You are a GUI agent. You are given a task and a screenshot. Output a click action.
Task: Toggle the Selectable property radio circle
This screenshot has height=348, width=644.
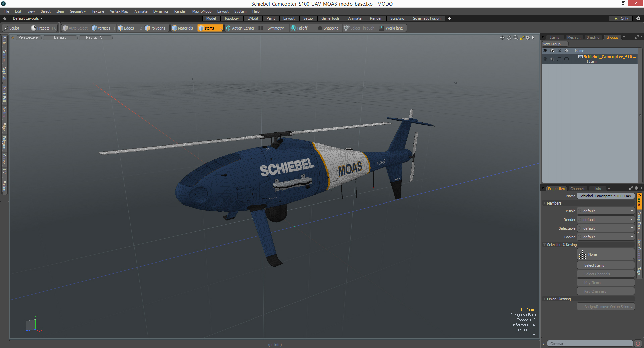pyautogui.click(x=579, y=228)
